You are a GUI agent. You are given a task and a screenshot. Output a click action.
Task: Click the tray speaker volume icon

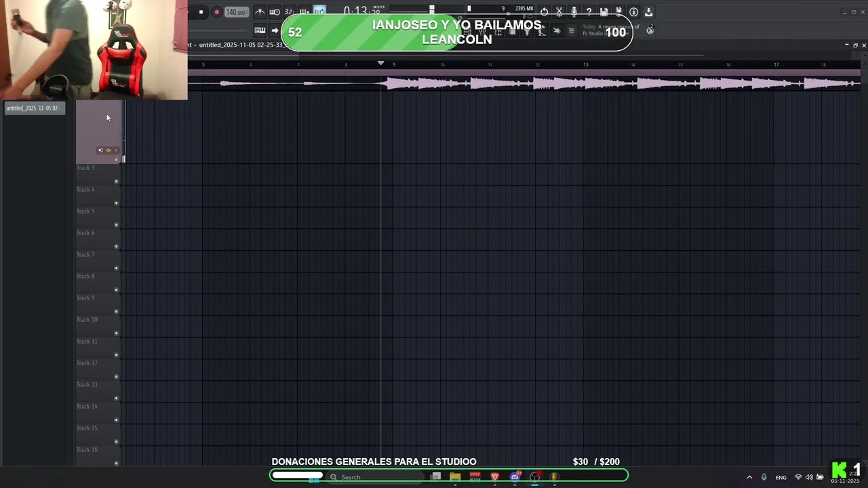[809, 477]
